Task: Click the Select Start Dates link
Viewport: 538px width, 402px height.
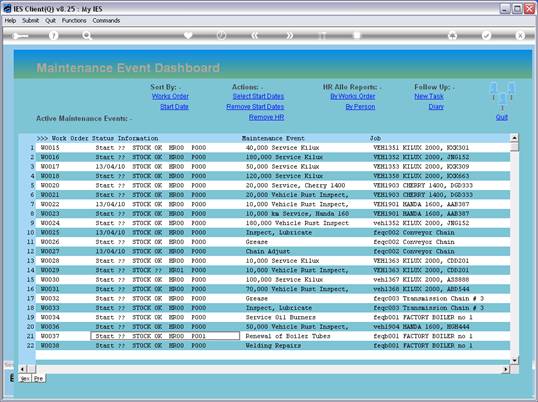Action: [x=258, y=96]
